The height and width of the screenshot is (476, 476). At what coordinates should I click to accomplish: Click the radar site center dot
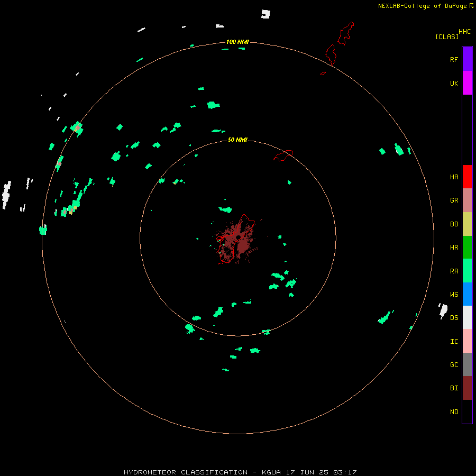point(239,237)
